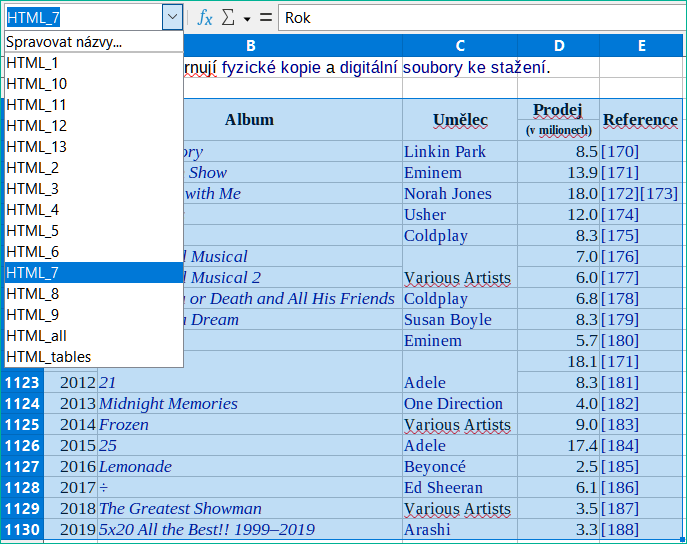Click the Beyoncé cell

pyautogui.click(x=460, y=466)
